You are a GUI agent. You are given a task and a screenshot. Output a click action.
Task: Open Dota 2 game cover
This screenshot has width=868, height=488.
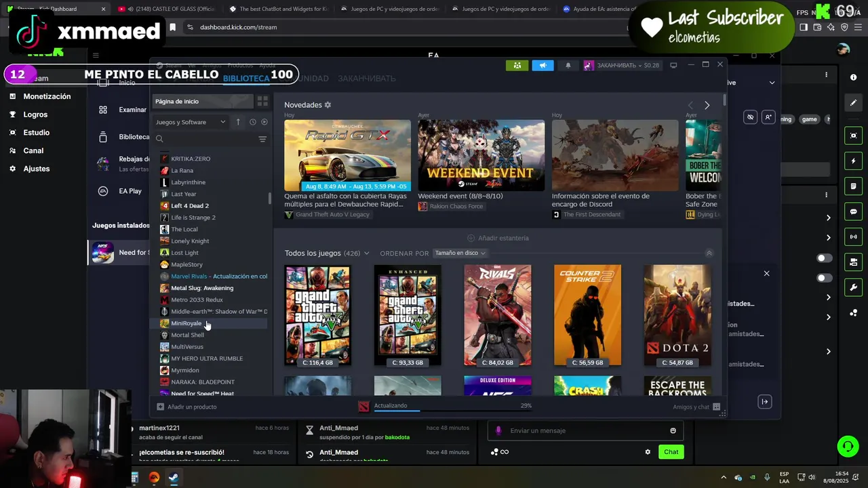coord(677,315)
